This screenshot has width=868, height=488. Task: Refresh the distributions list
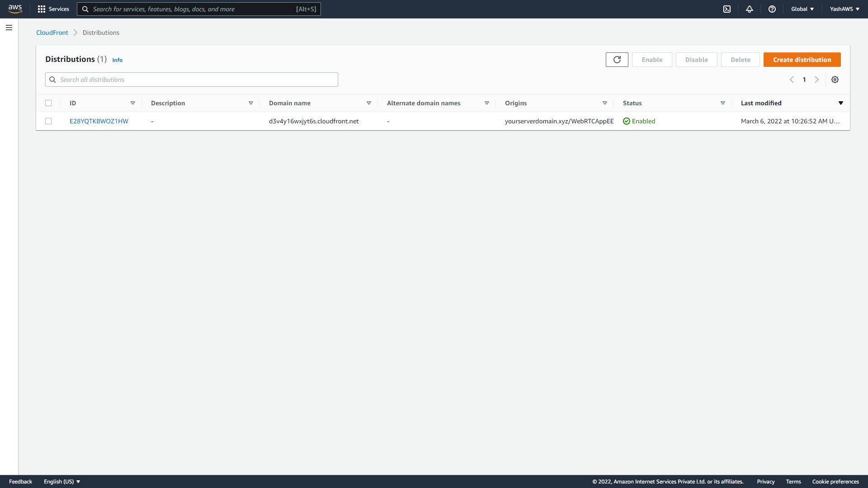(617, 60)
